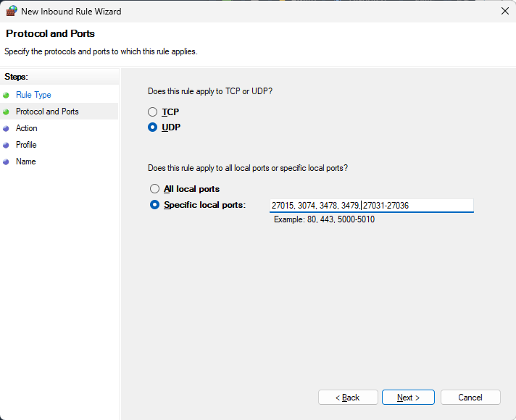Click the green Rule Type step bullet
The image size is (516, 420).
point(6,95)
